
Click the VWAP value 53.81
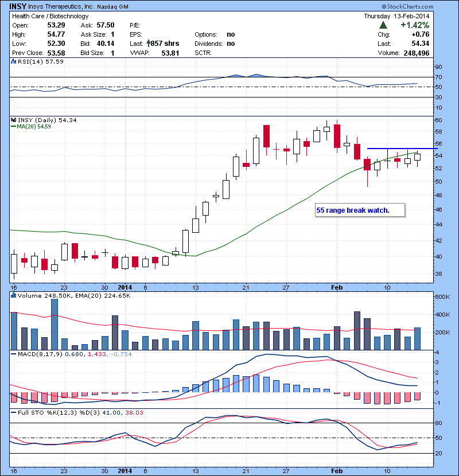(170, 53)
